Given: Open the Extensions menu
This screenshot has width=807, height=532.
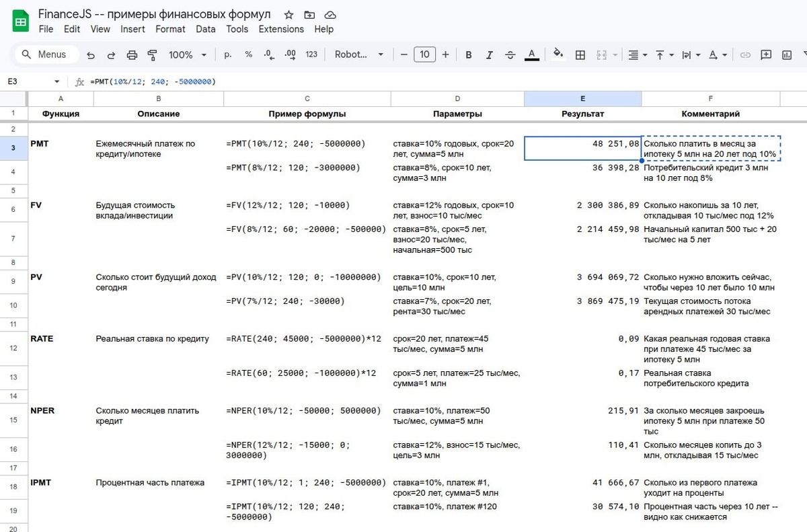Looking at the screenshot, I should (x=281, y=29).
